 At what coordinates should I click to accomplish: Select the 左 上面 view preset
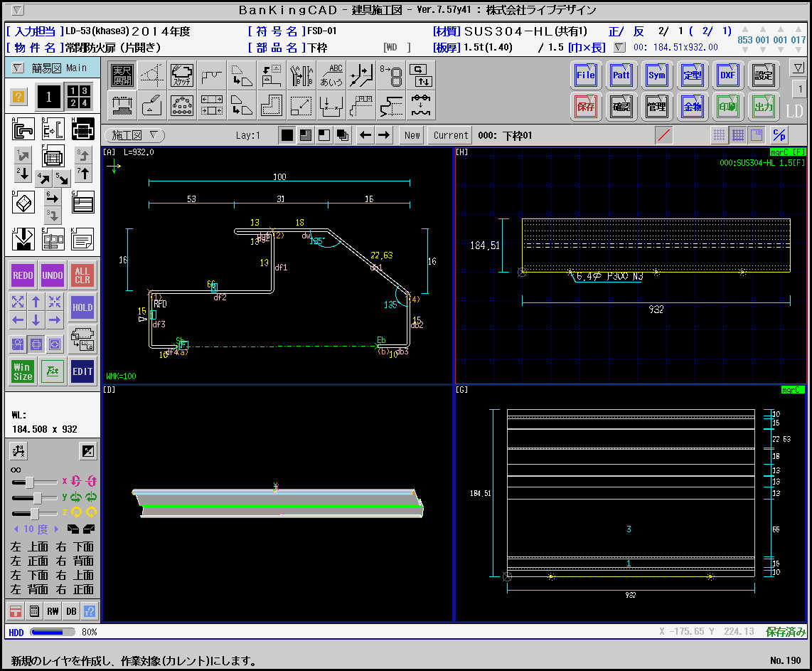(x=30, y=546)
